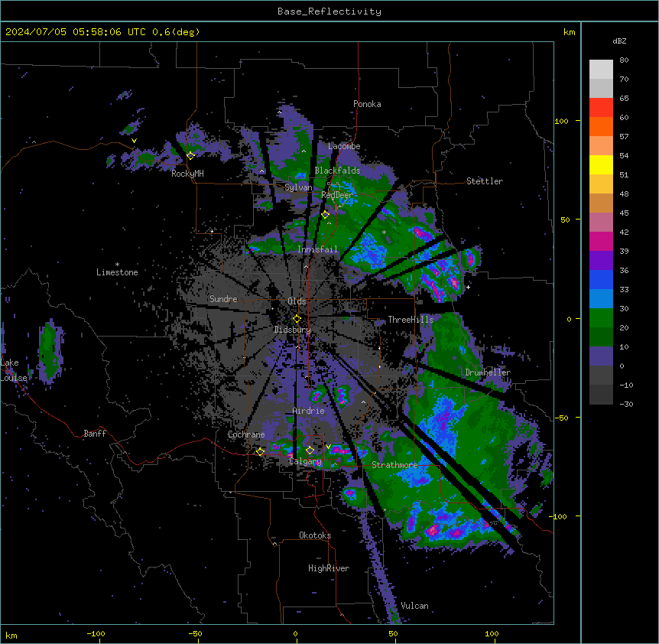This screenshot has width=659, height=644.
Task: Click the yellow station marker at Olds
Action: click(x=297, y=319)
